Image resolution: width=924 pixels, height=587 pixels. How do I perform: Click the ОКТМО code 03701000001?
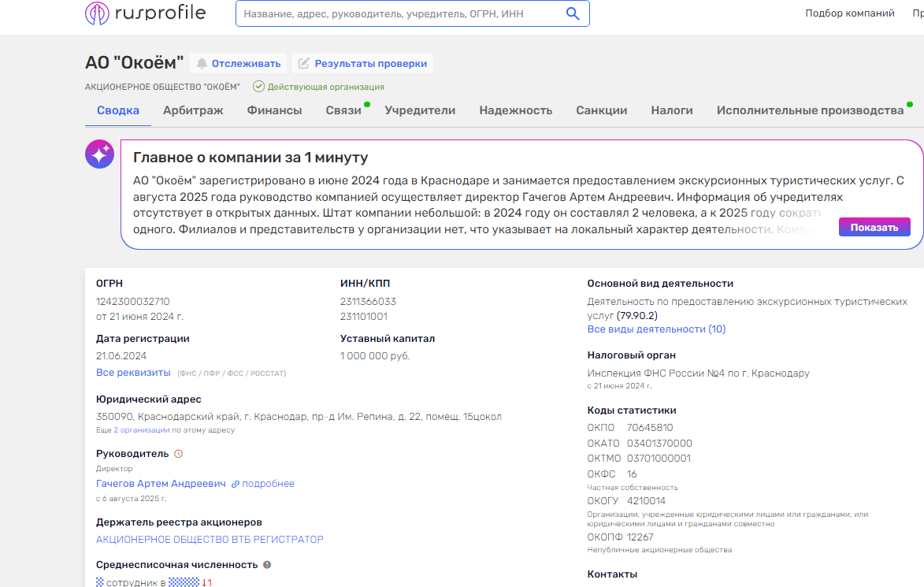659,458
